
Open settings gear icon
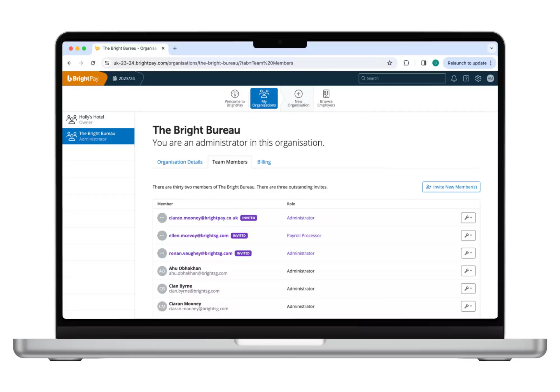coord(478,78)
